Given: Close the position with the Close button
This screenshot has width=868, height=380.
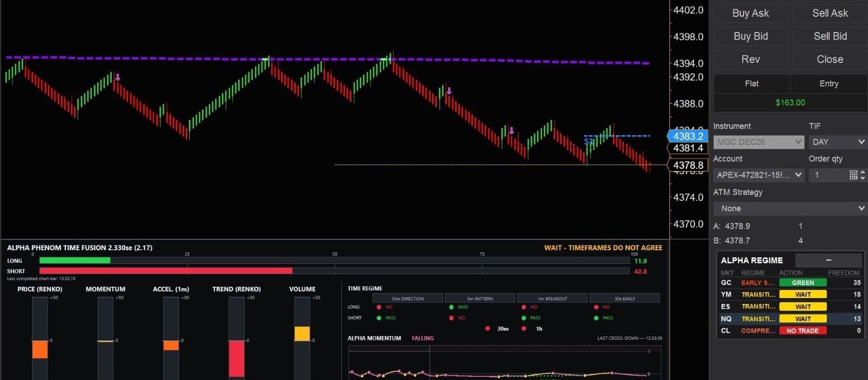Looking at the screenshot, I should (x=829, y=59).
